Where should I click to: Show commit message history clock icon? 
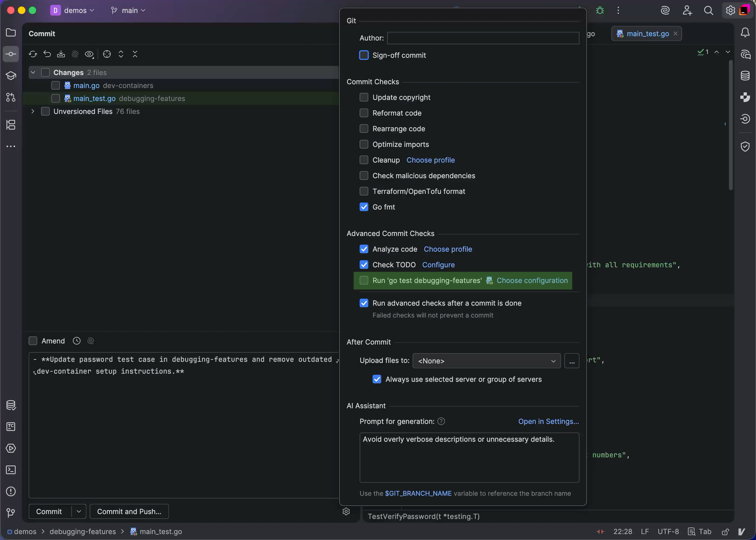[x=77, y=341]
